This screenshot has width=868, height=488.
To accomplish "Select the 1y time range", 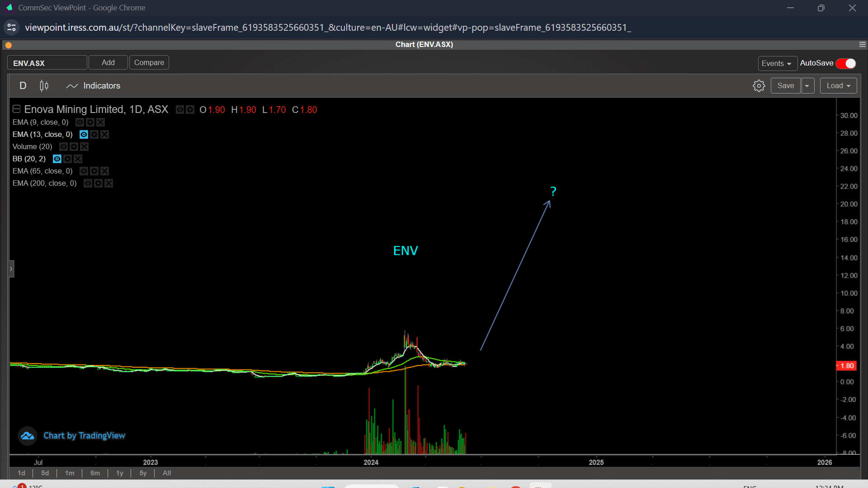I will tap(120, 473).
